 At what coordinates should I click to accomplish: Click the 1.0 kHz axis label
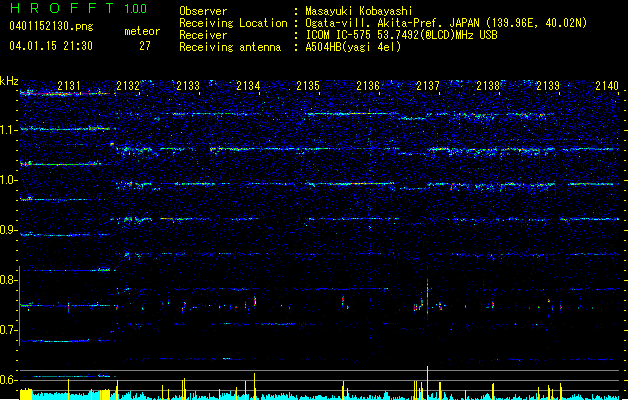[9, 180]
